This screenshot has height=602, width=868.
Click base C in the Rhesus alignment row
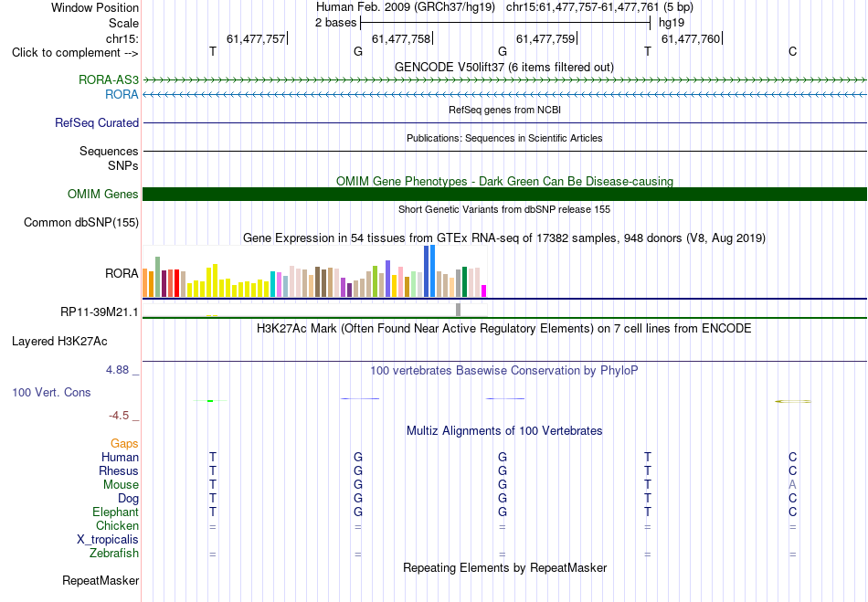pyautogui.click(x=793, y=470)
